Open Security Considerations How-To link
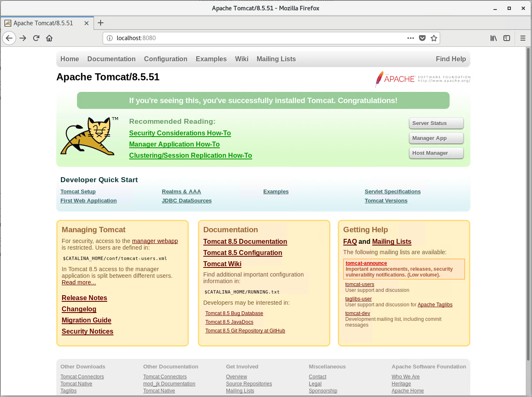 tap(180, 133)
